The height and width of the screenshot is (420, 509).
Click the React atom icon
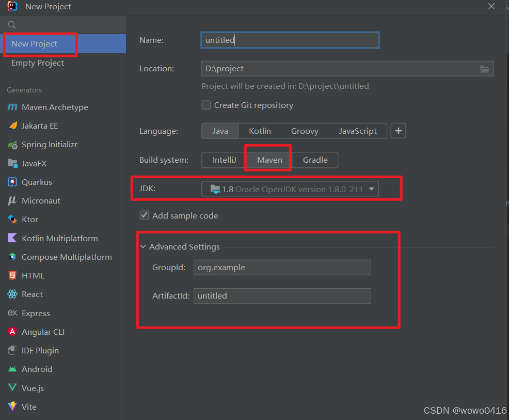point(12,294)
